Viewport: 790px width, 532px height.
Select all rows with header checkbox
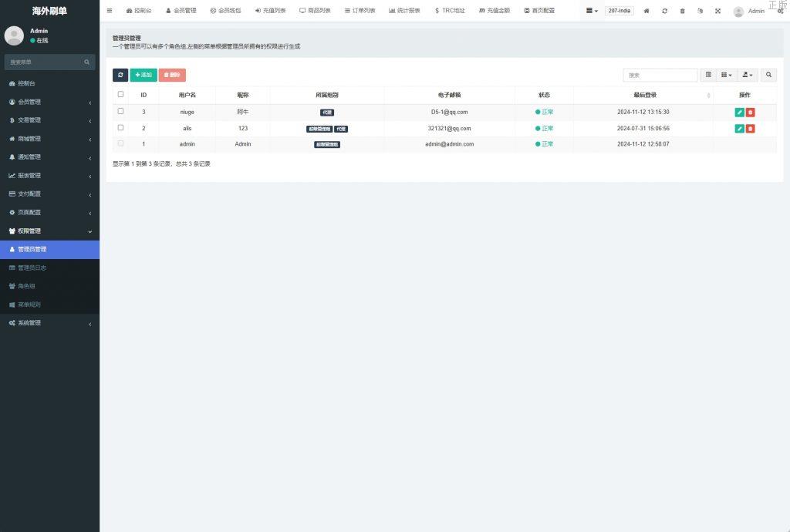(x=120, y=94)
